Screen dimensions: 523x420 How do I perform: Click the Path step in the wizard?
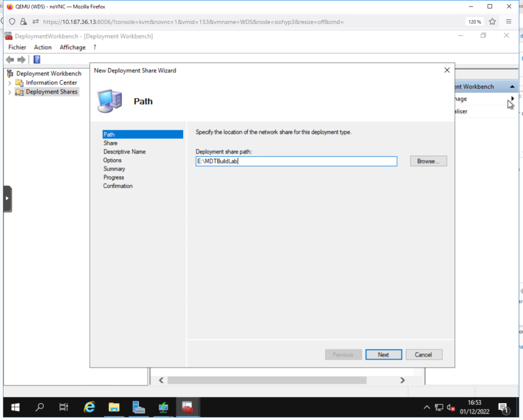click(x=143, y=134)
